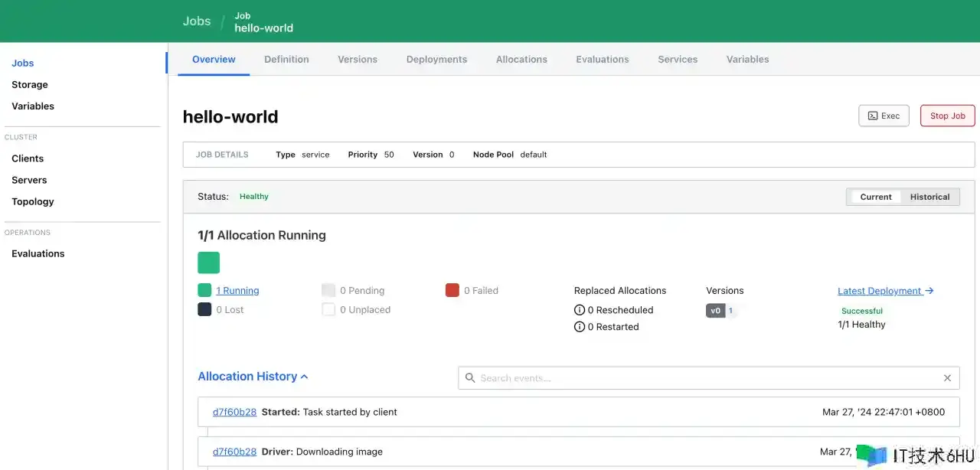Click the '1/1 Healthy' deployment text

point(861,325)
